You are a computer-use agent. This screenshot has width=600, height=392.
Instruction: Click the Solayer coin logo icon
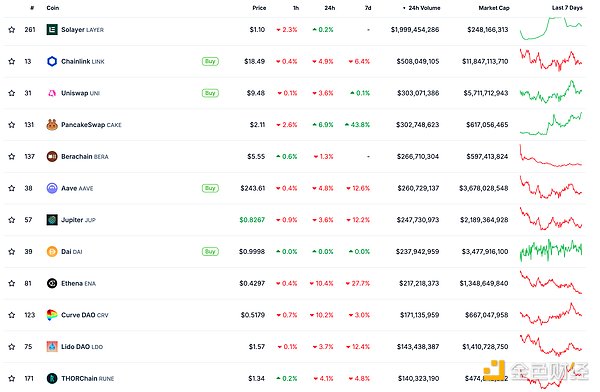pyautogui.click(x=52, y=29)
